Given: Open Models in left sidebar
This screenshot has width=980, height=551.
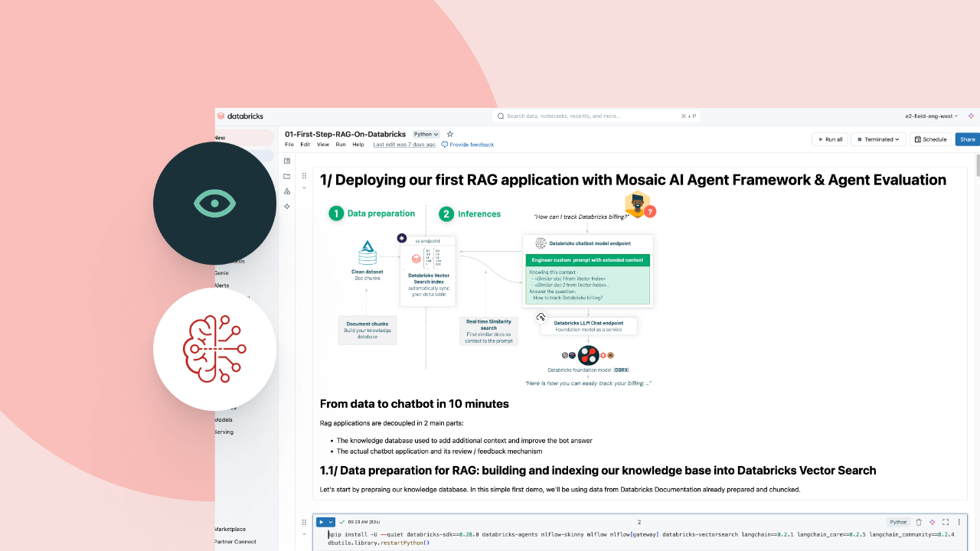Looking at the screenshot, I should pos(224,419).
